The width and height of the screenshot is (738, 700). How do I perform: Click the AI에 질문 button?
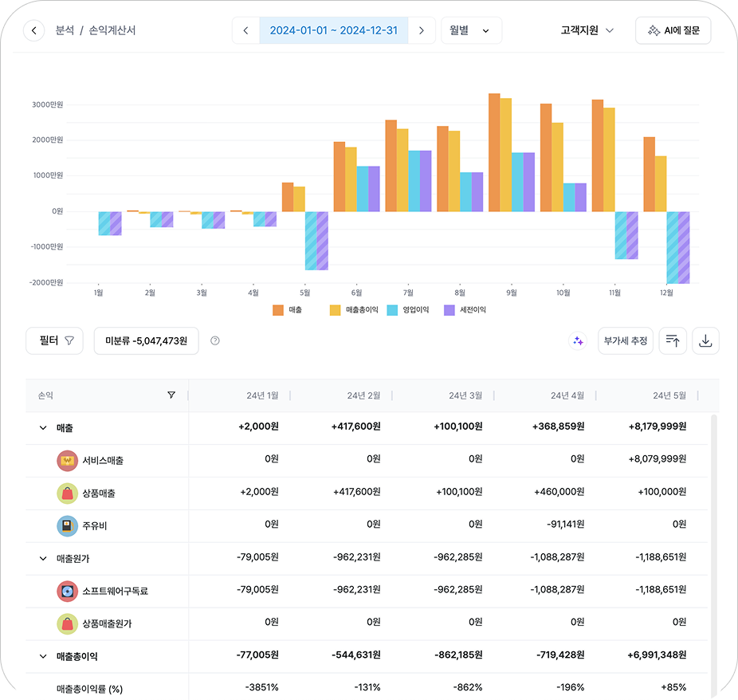coord(673,31)
